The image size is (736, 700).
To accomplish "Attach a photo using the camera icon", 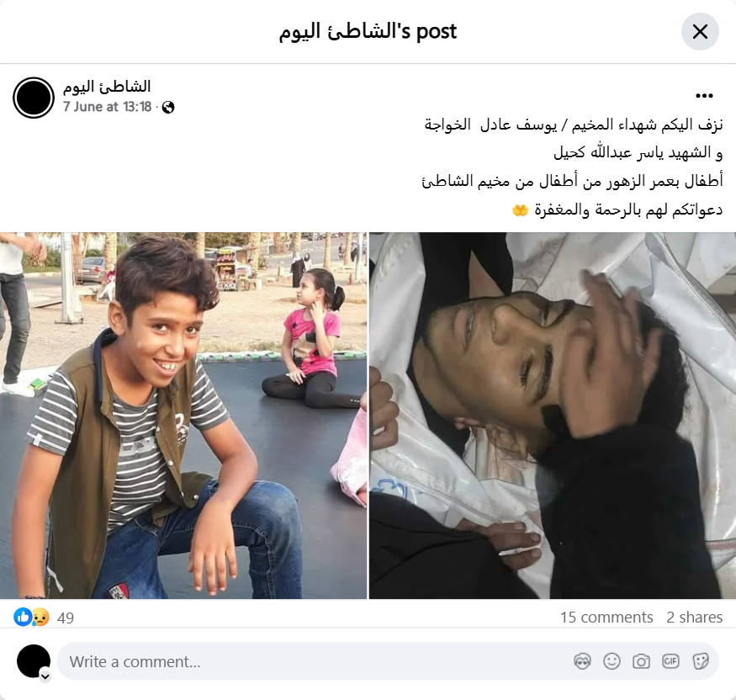I will click(641, 661).
